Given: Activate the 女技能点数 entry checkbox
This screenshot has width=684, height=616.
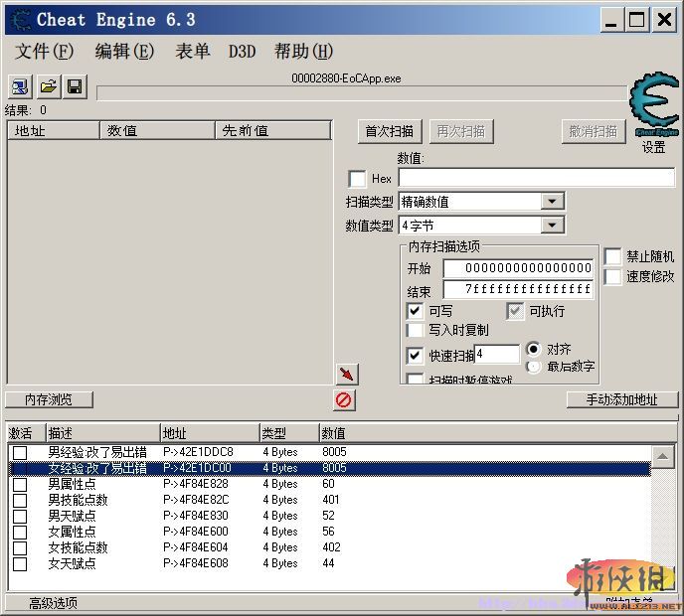Looking at the screenshot, I should point(20,548).
